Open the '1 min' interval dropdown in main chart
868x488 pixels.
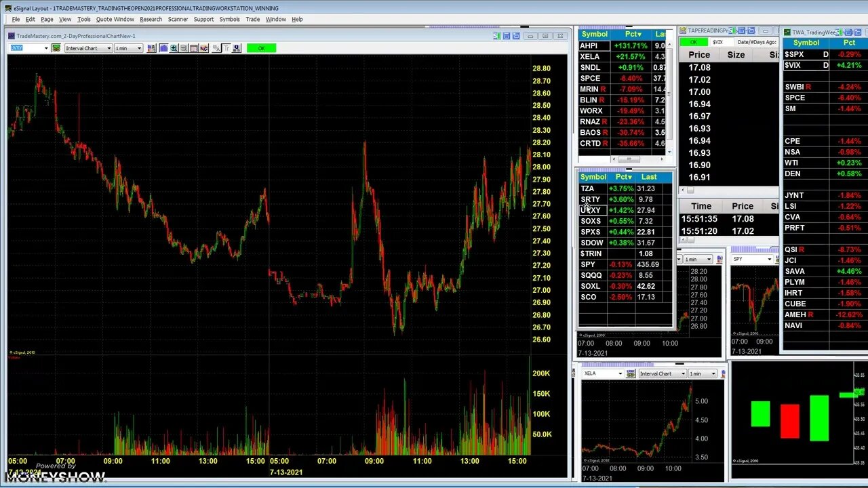139,48
